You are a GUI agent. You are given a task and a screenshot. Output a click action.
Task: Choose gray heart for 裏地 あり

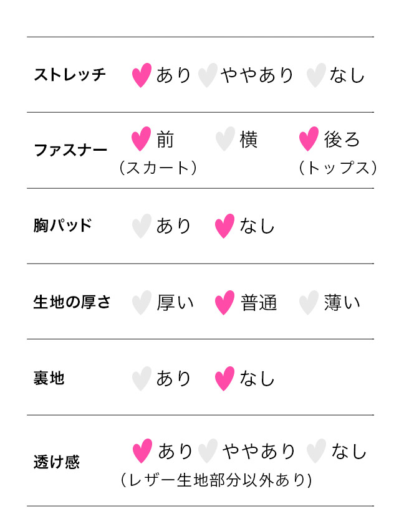tap(142, 378)
